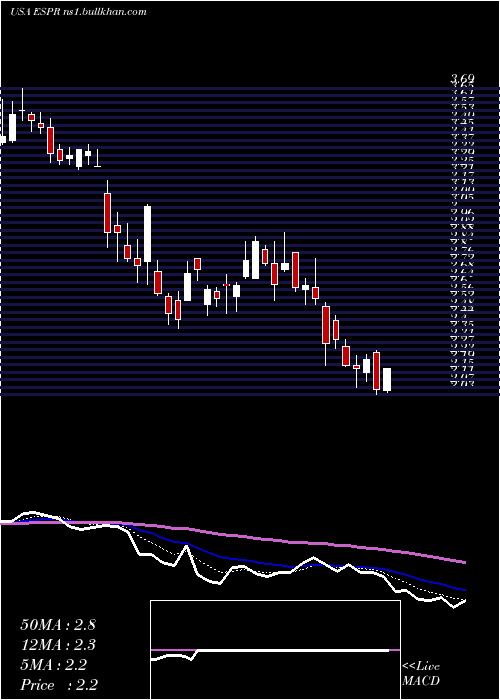This screenshot has height=700, width=500.
Task: Click the '50MA : 2.8' readout
Action: [x=58, y=625]
